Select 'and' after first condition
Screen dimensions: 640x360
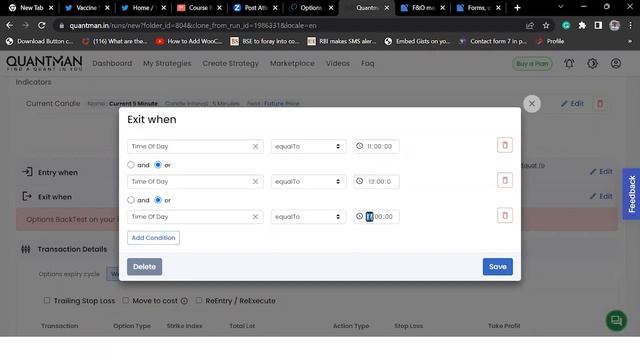click(131, 165)
